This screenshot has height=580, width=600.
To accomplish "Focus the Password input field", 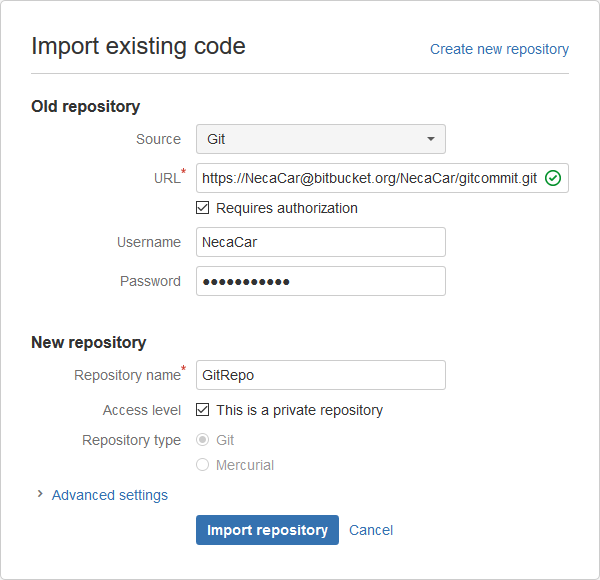I will click(x=320, y=281).
